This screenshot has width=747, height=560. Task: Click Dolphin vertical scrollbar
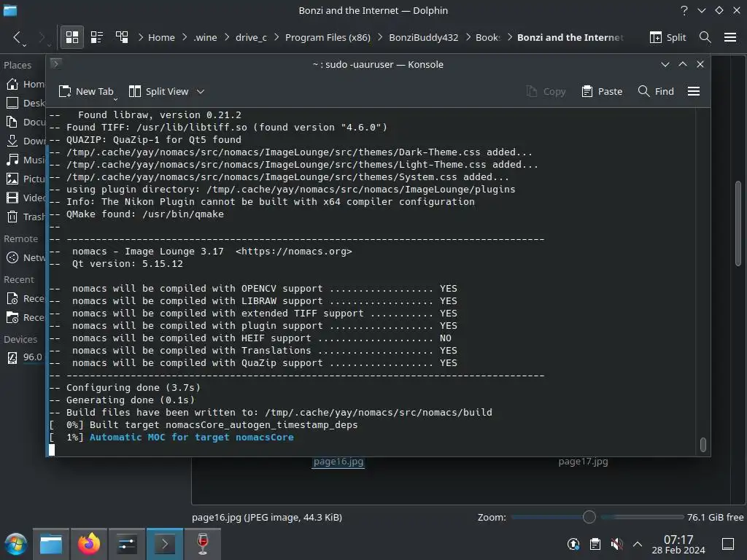coord(738,223)
